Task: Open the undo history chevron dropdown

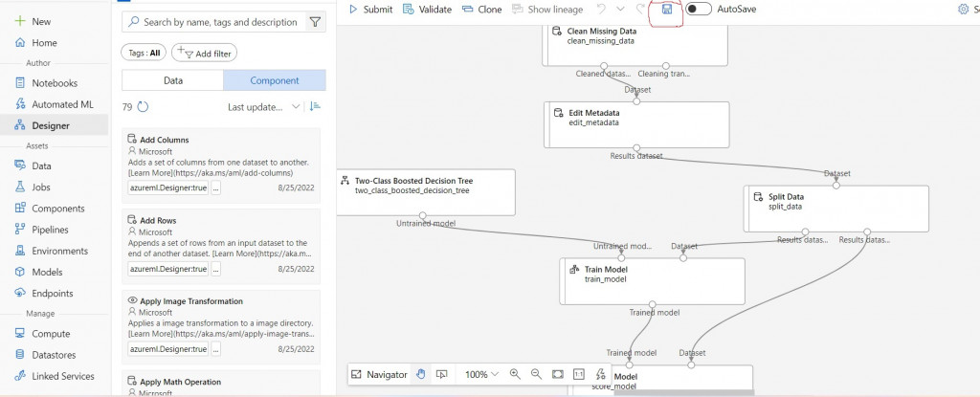Action: pos(620,10)
